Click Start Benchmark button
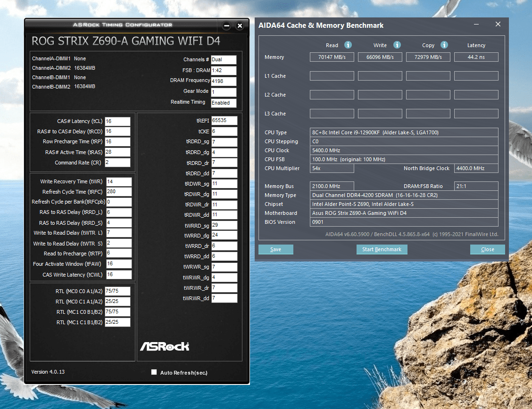 [x=382, y=249]
